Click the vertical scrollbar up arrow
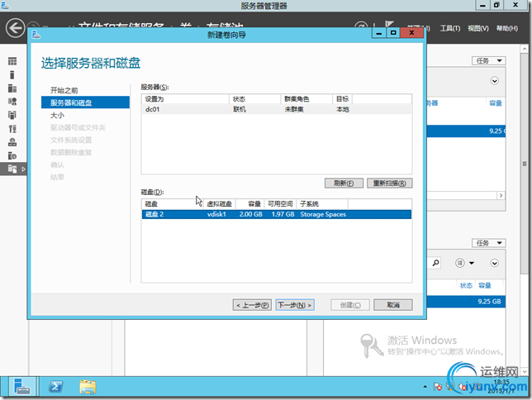 click(525, 49)
